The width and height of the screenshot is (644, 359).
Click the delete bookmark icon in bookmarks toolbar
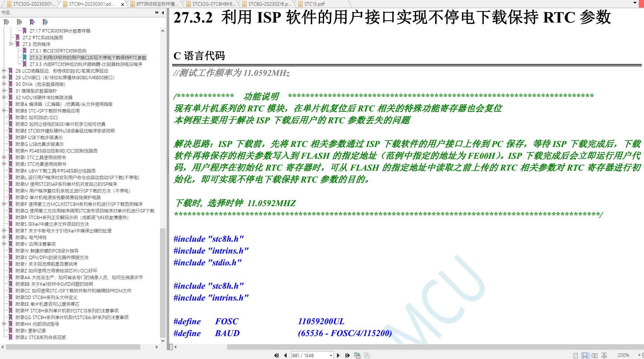(6, 22)
